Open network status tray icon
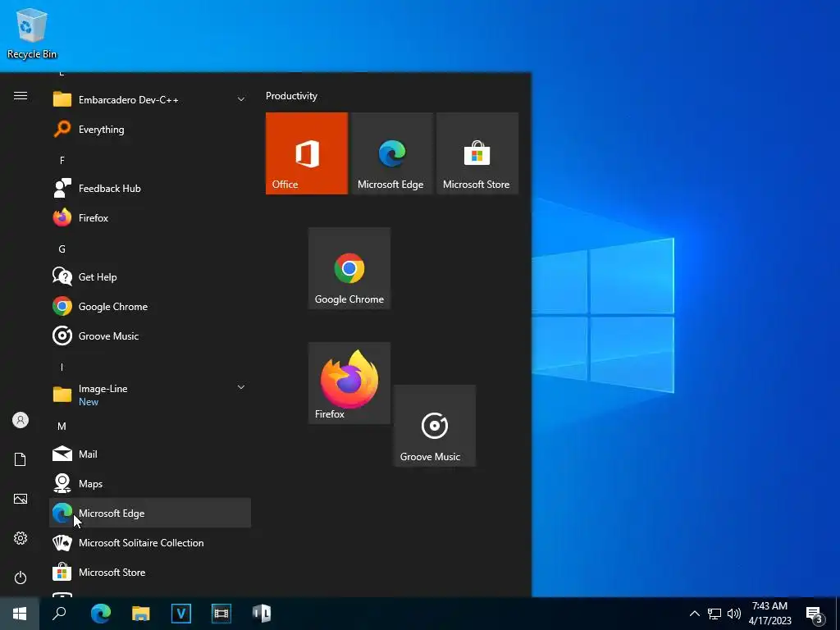 pyautogui.click(x=714, y=614)
